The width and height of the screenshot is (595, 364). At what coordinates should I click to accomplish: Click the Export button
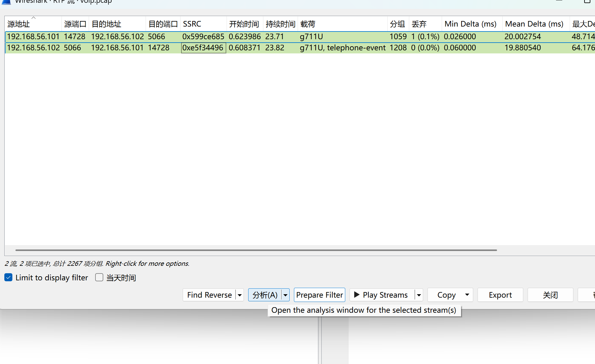(500, 295)
